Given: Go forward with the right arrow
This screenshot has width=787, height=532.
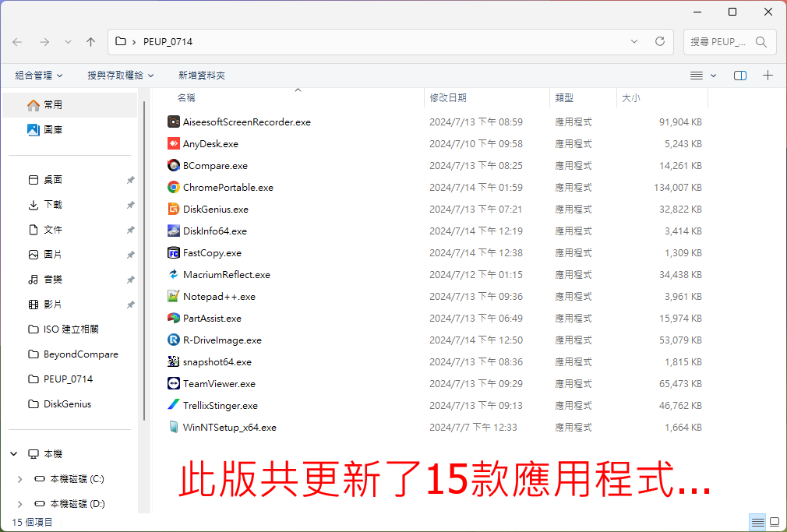Looking at the screenshot, I should 44,42.
